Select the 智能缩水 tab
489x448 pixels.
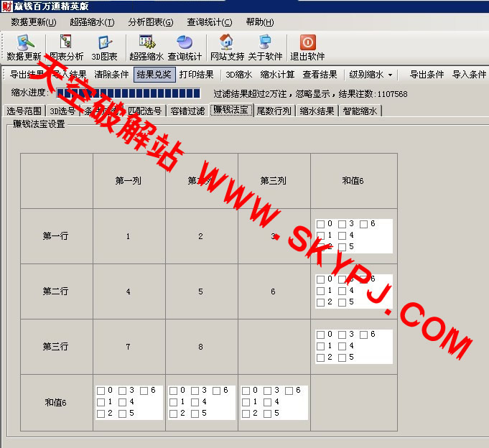(360, 111)
